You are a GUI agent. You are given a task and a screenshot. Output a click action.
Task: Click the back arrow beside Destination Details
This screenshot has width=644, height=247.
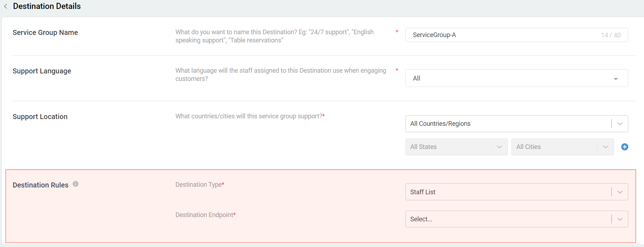tap(6, 6)
